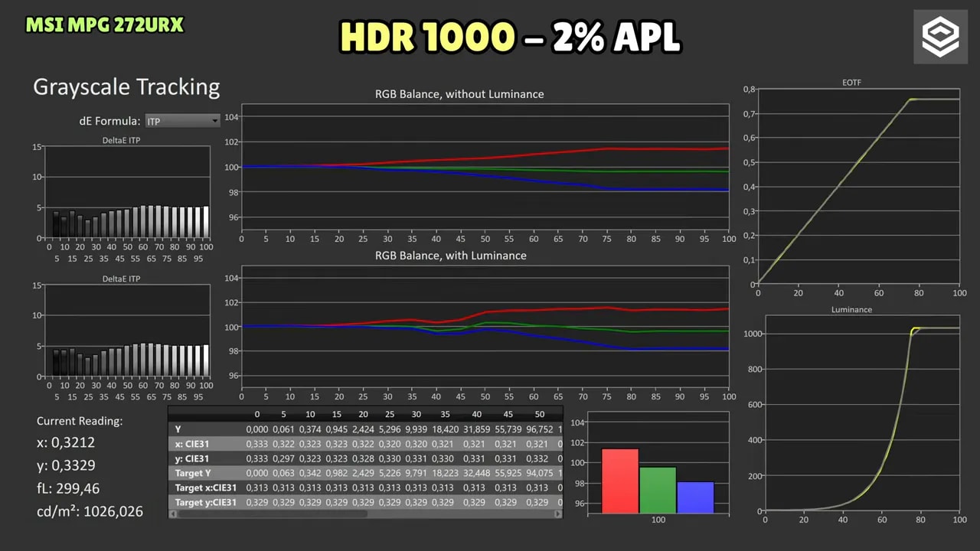The image size is (980, 551).
Task: Click the Y value 0,374
Action: coord(310,429)
